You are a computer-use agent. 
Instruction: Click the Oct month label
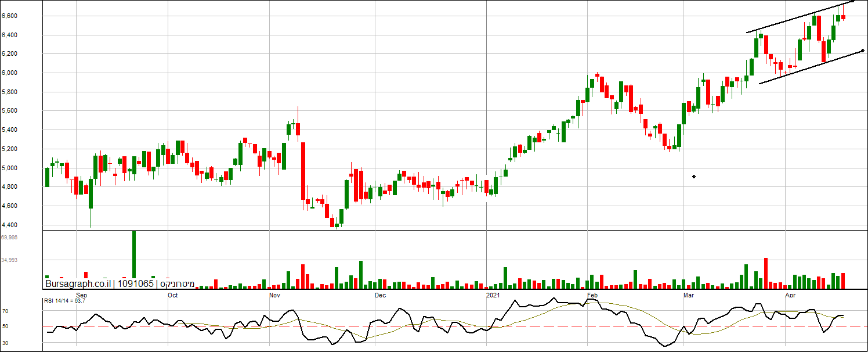172,296
